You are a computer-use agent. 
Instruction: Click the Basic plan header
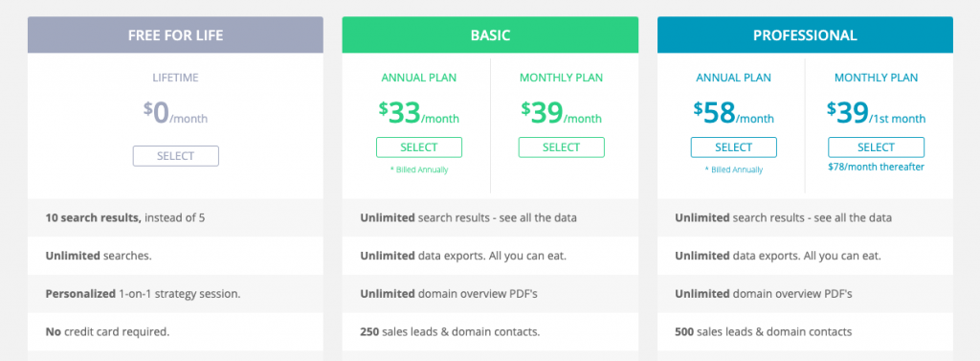tap(490, 35)
